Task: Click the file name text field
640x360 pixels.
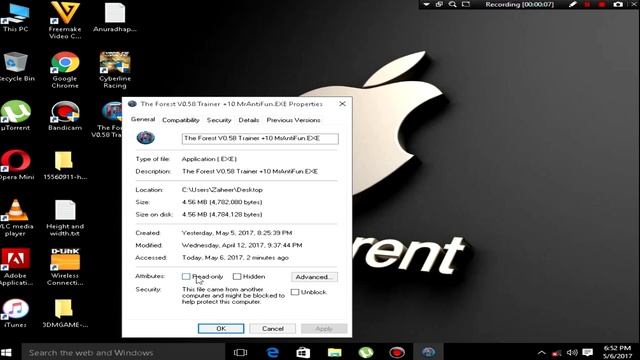Action: pyautogui.click(x=260, y=138)
